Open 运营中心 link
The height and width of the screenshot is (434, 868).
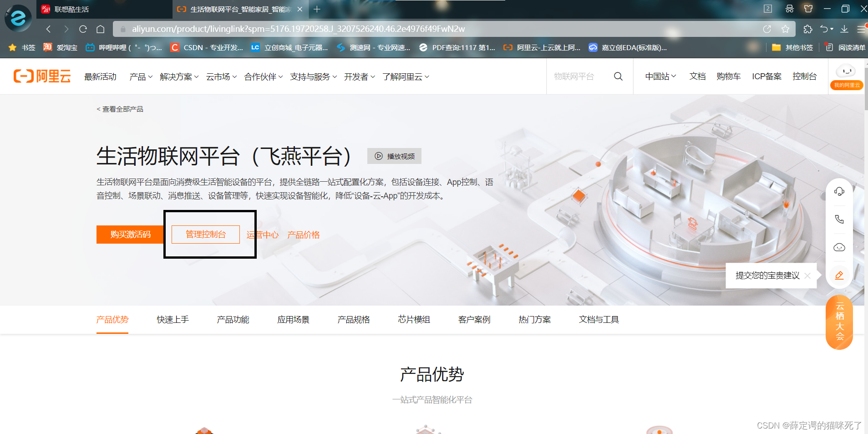pyautogui.click(x=263, y=235)
